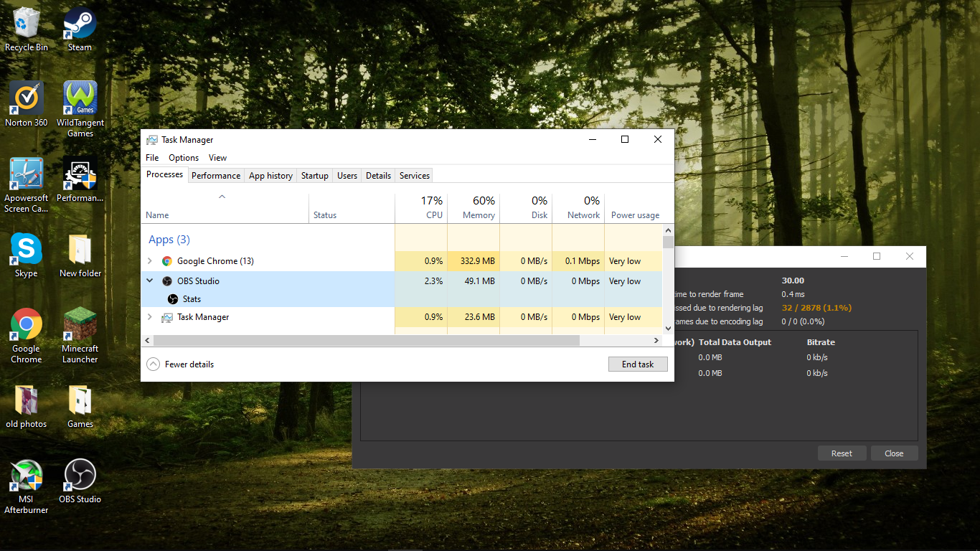The width and height of the screenshot is (980, 551).
Task: Click the vertical scrollbar up arrow
Action: (669, 231)
